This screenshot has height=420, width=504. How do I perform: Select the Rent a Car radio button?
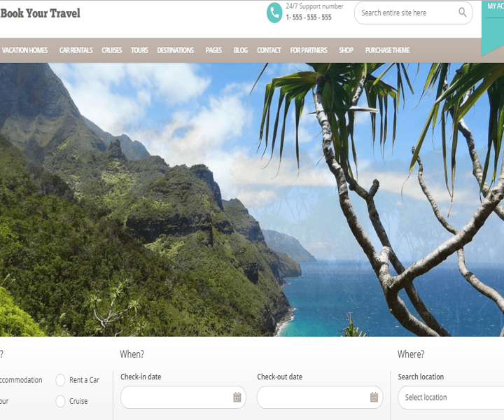(x=60, y=380)
